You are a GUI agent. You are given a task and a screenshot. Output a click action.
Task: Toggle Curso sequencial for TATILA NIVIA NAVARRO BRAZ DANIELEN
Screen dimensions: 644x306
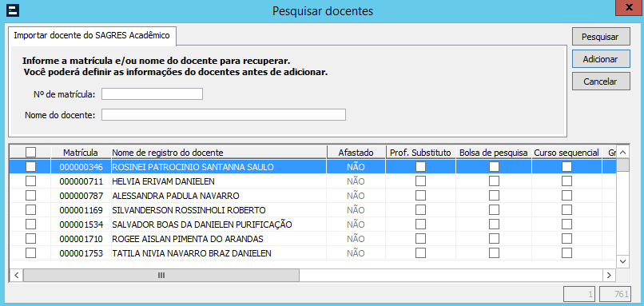pos(566,253)
